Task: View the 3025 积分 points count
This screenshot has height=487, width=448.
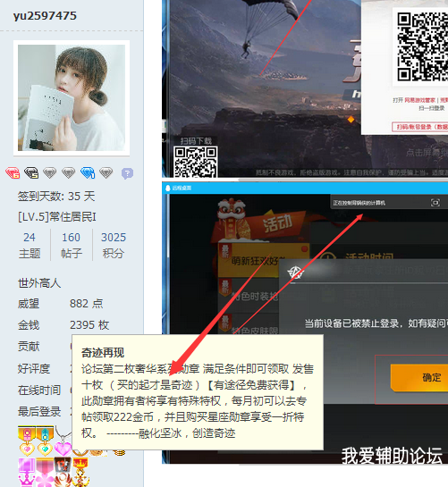Action: pyautogui.click(x=114, y=246)
